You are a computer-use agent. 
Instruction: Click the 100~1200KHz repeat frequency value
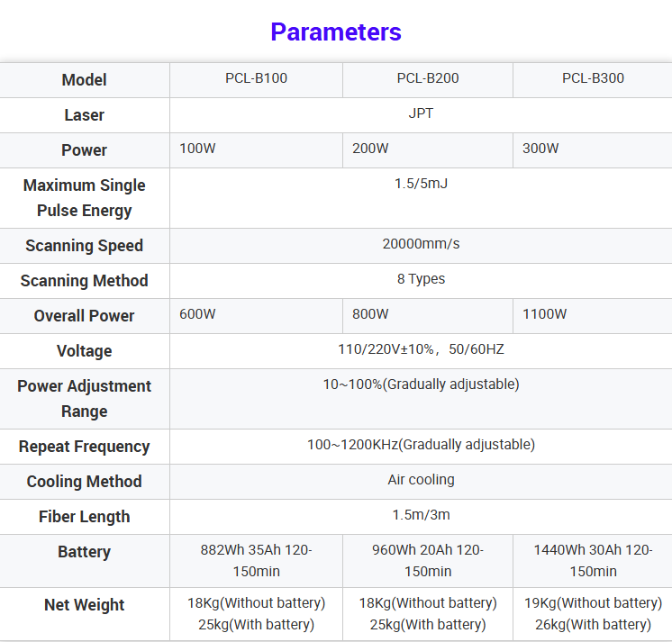click(x=421, y=445)
